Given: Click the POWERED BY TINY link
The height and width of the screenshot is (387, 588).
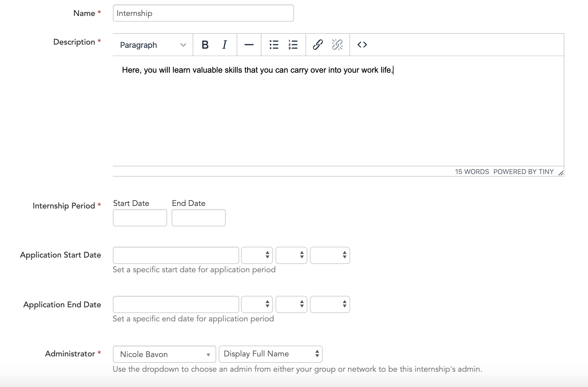Looking at the screenshot, I should (523, 172).
